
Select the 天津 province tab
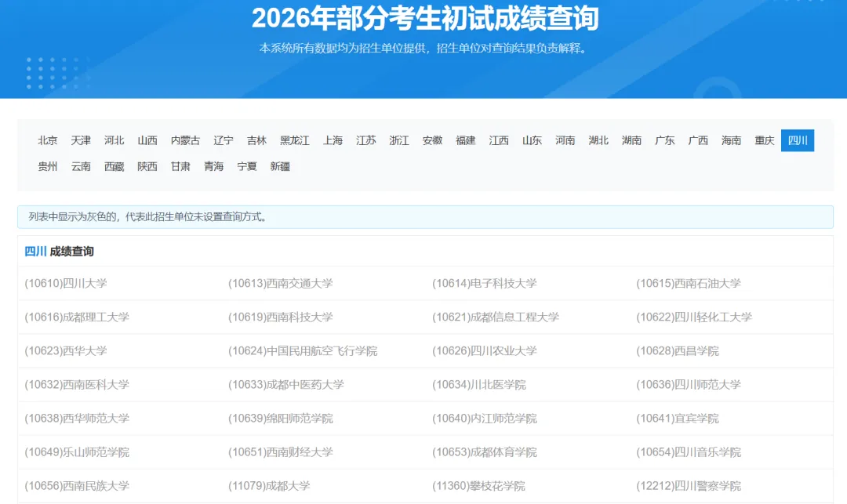(x=81, y=140)
